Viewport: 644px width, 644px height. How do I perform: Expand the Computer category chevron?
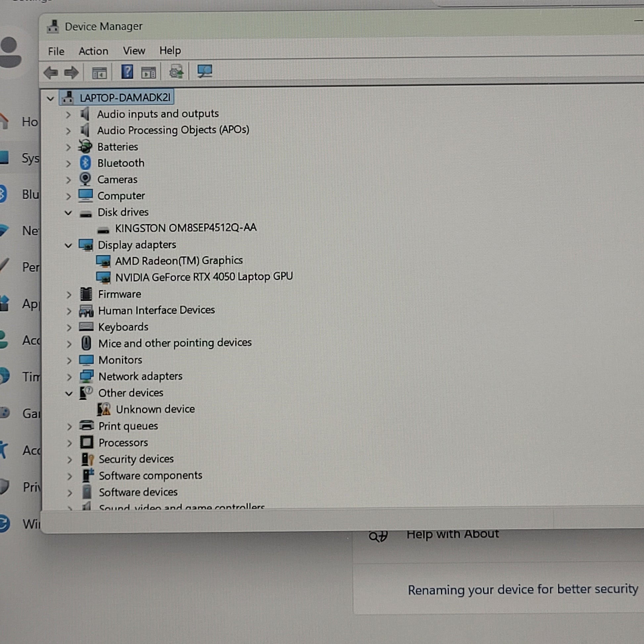68,196
